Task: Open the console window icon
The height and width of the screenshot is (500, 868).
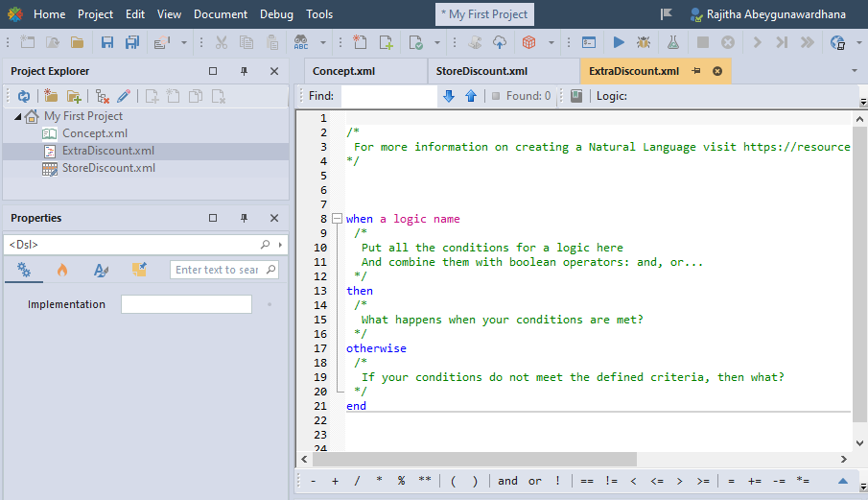Action: click(x=589, y=42)
